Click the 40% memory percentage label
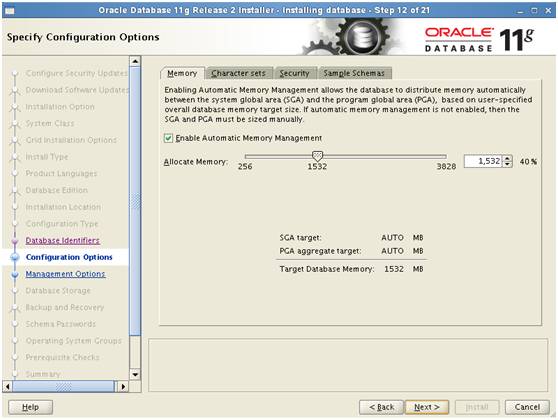The height and width of the screenshot is (420, 558). (528, 162)
